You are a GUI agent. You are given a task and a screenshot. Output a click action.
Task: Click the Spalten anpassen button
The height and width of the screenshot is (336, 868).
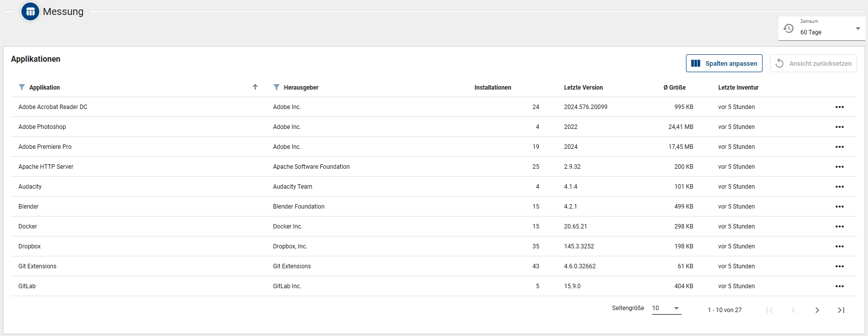724,63
